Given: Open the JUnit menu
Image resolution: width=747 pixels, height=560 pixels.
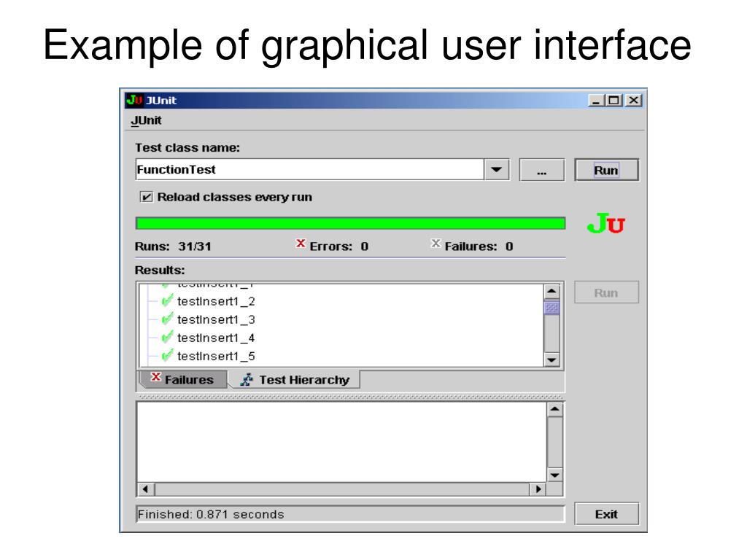Looking at the screenshot, I should click(146, 120).
